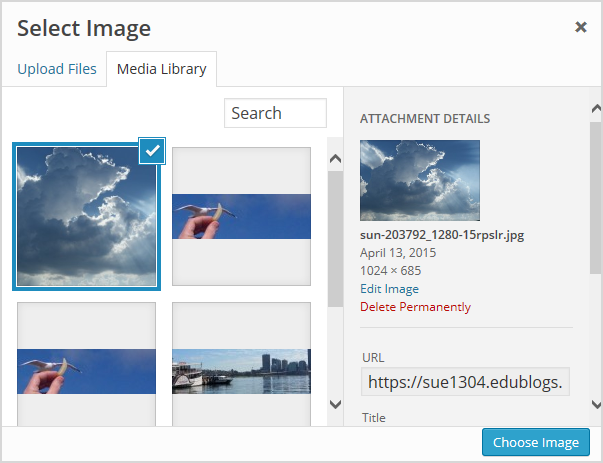The image size is (603, 463).
Task: Click the attachment preview cloud image
Action: coord(420,180)
